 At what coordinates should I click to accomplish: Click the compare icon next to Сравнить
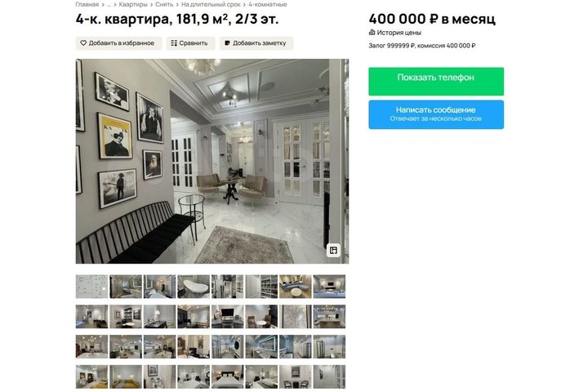[174, 43]
